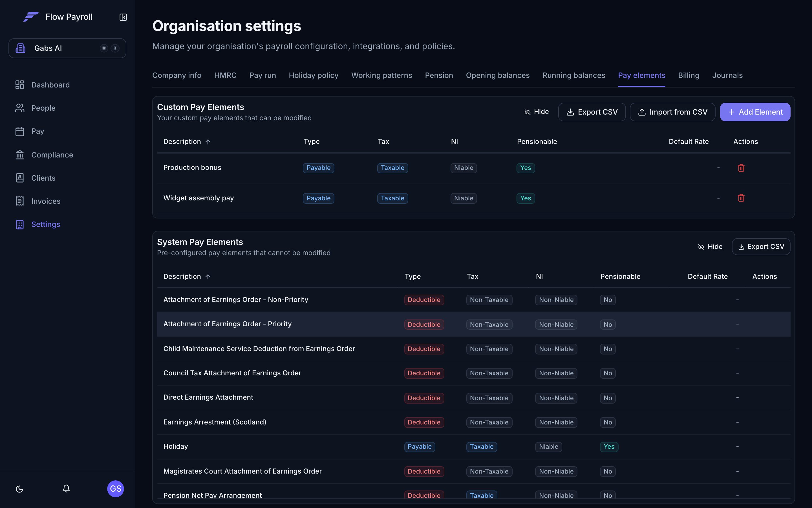Screen dimensions: 812x508
Task: Switch to Opening balances tab
Action: [x=498, y=75]
